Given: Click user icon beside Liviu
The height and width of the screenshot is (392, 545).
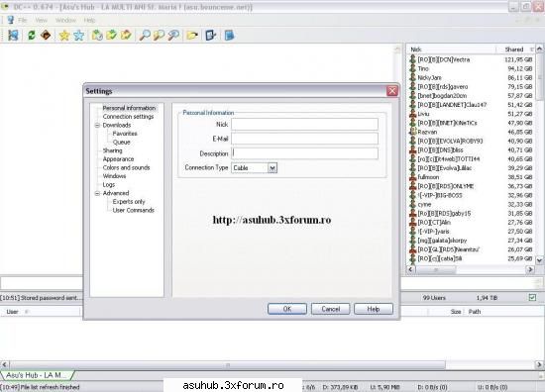Looking at the screenshot, I should tap(412, 114).
